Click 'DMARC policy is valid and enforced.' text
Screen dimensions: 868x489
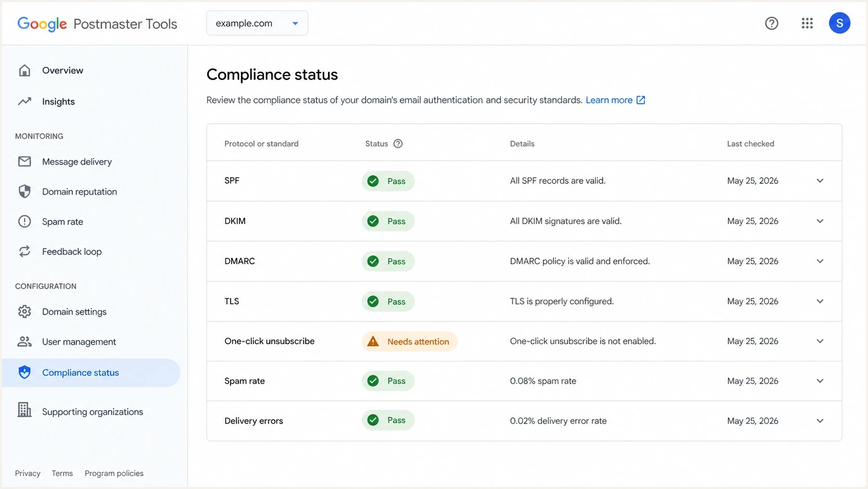580,261
